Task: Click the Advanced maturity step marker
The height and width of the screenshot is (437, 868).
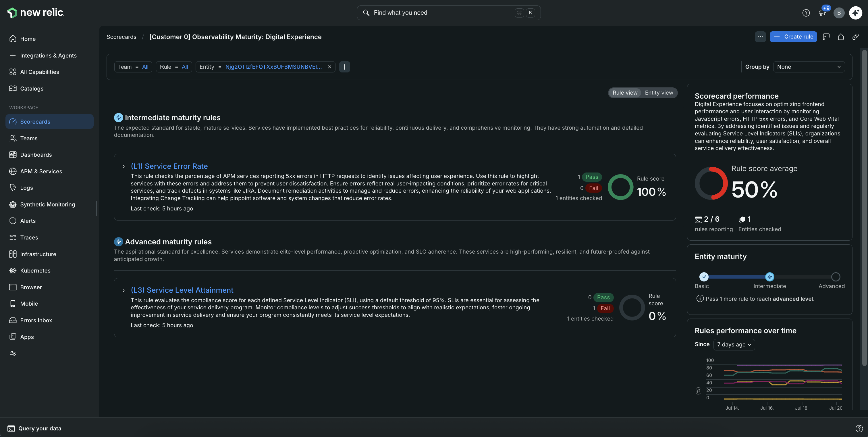Action: click(835, 277)
